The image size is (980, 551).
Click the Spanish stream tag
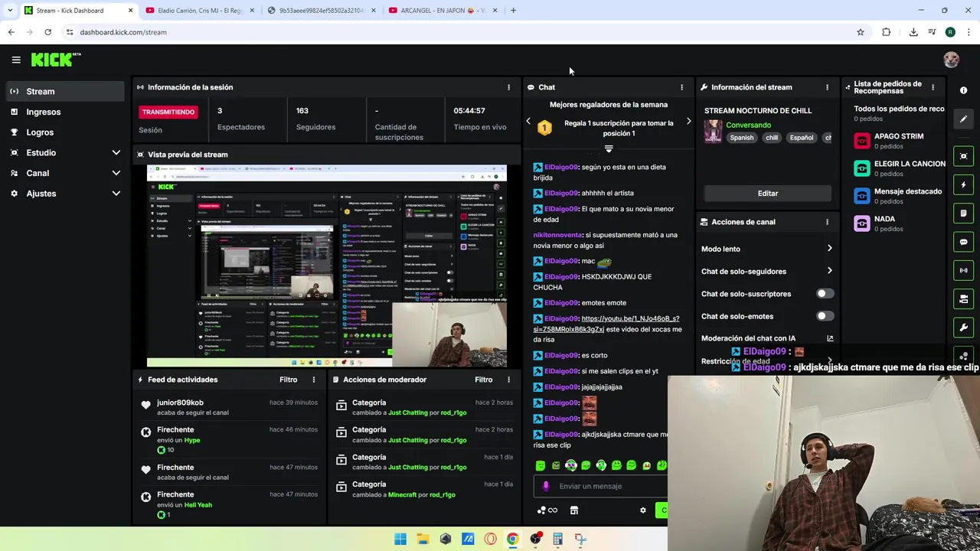[741, 138]
